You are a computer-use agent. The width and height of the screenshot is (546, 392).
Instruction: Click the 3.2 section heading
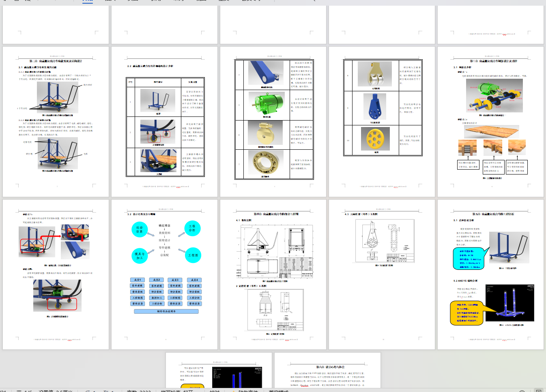141,214
